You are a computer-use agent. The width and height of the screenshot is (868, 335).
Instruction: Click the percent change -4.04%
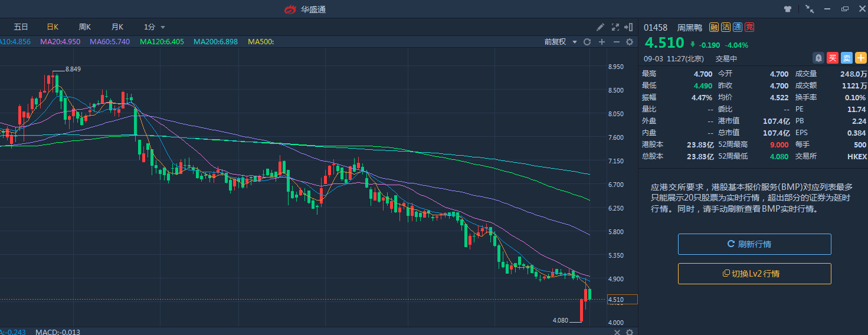point(736,45)
